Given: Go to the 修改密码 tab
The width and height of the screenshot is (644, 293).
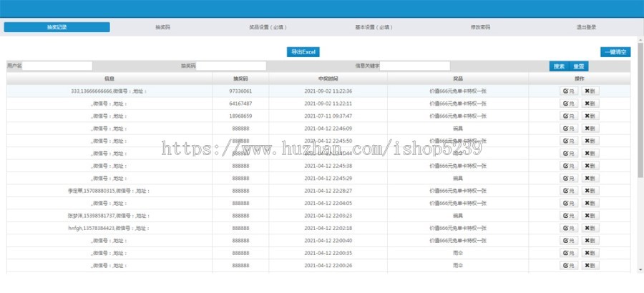Looking at the screenshot, I should pyautogui.click(x=480, y=27).
